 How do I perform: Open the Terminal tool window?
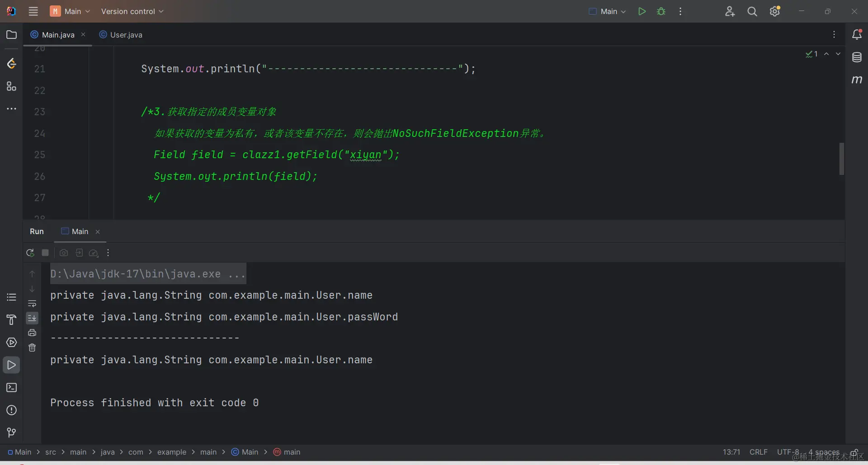[x=11, y=388]
